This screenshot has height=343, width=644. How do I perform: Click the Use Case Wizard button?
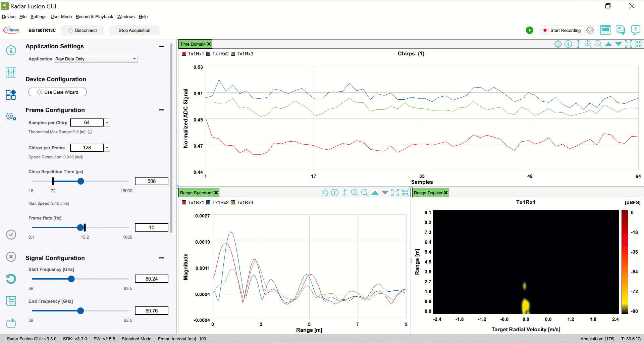(x=57, y=92)
